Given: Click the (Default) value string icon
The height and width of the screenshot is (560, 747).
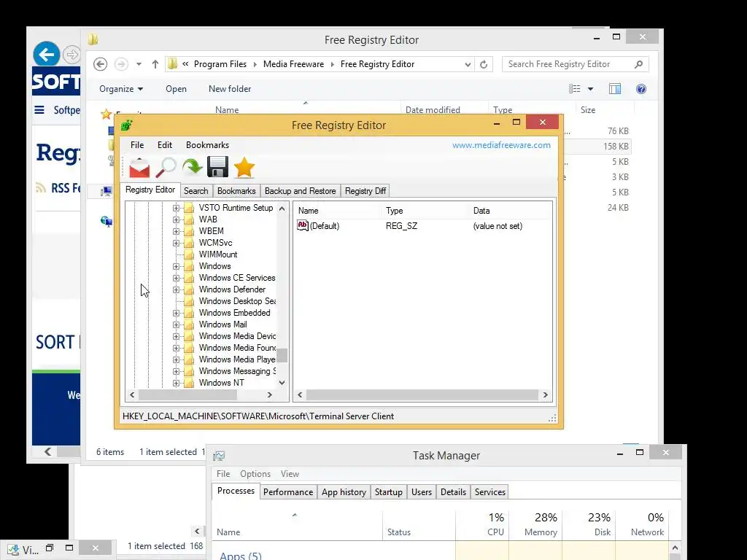Looking at the screenshot, I should pyautogui.click(x=303, y=226).
